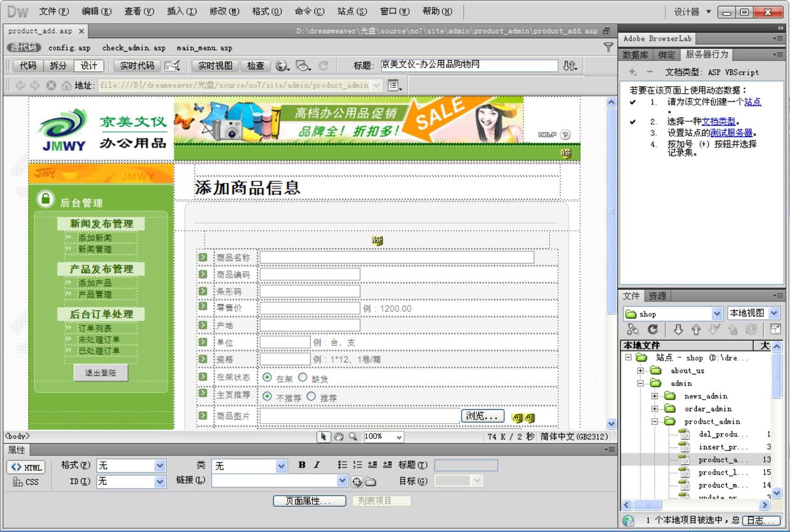Open the 链接 link dropdown
790x532 pixels.
(x=342, y=480)
